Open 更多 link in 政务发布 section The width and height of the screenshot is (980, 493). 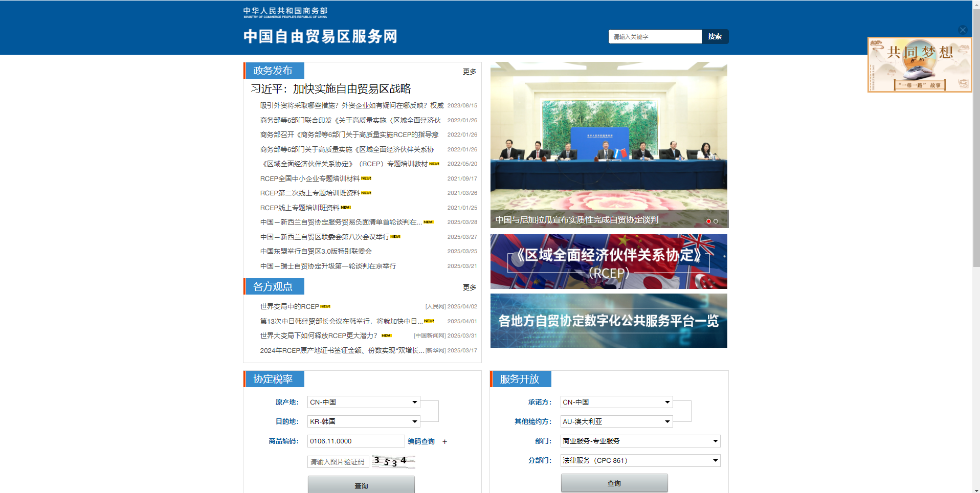pos(469,72)
